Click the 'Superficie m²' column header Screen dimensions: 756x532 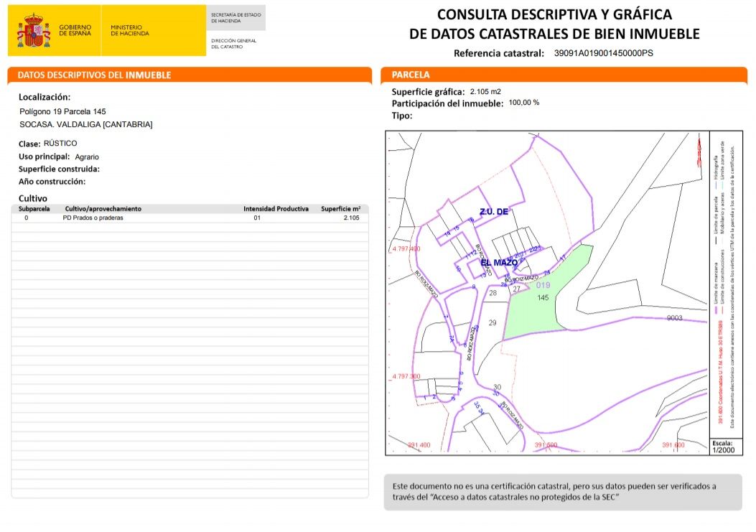click(340, 209)
